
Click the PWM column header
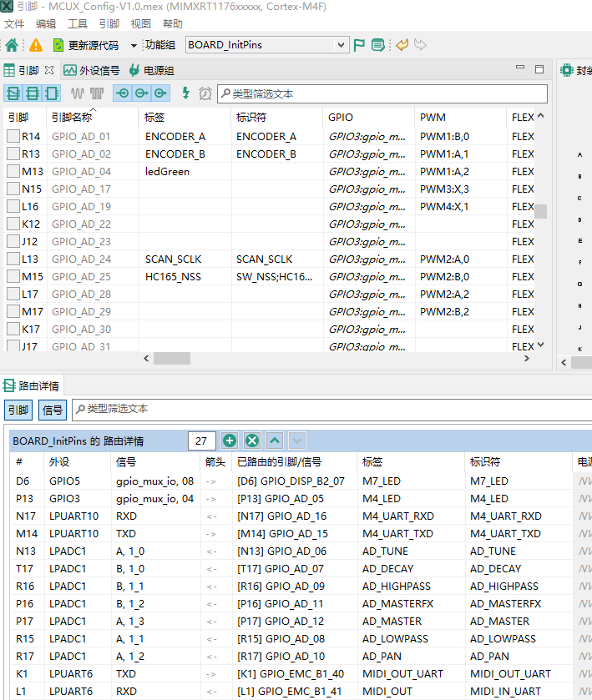(460, 117)
